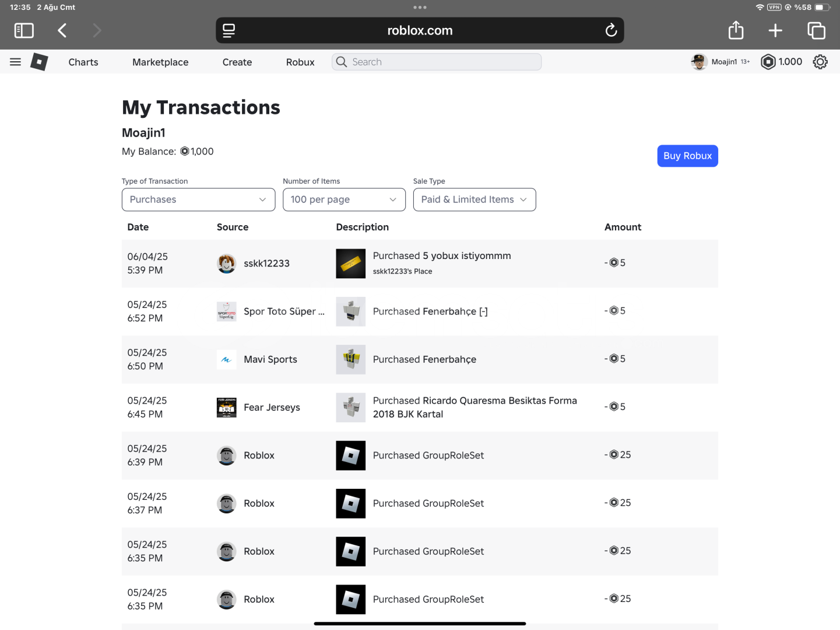Click the Source column header
The height and width of the screenshot is (630, 840).
(x=233, y=228)
